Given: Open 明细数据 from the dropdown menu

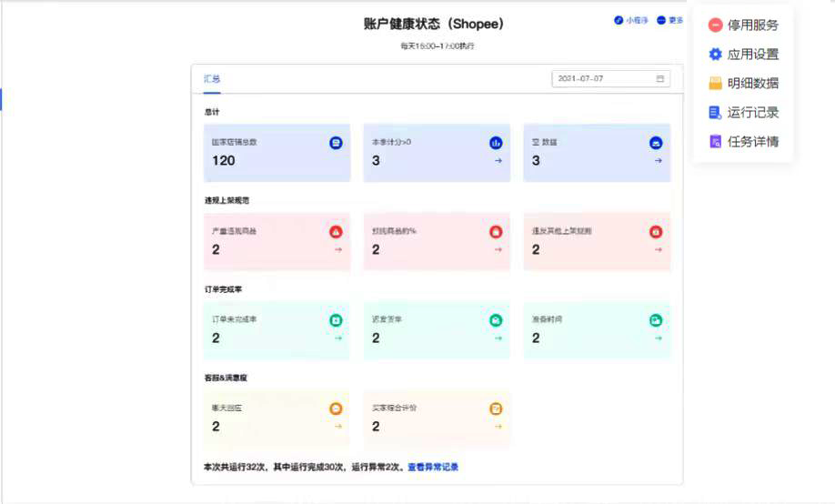Looking at the screenshot, I should coord(743,83).
